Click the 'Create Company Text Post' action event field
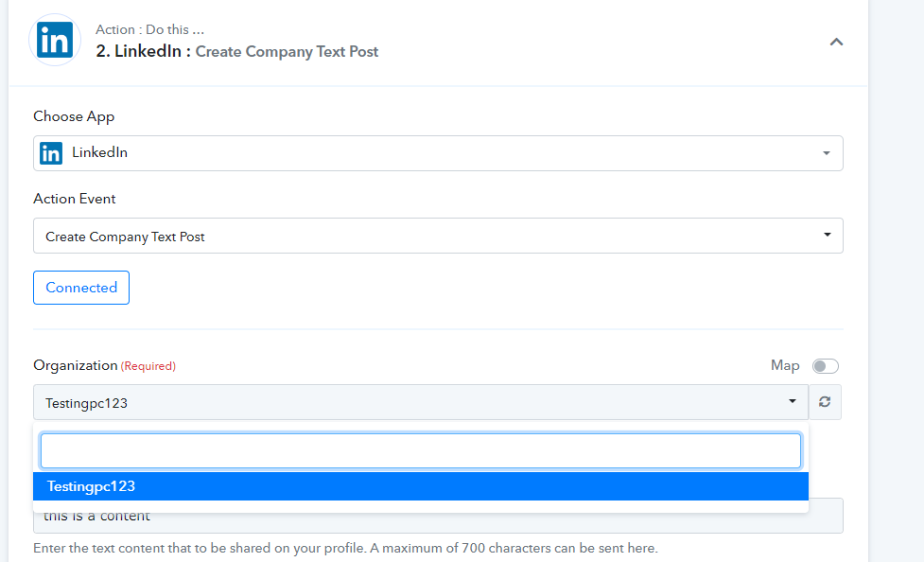 pos(438,236)
